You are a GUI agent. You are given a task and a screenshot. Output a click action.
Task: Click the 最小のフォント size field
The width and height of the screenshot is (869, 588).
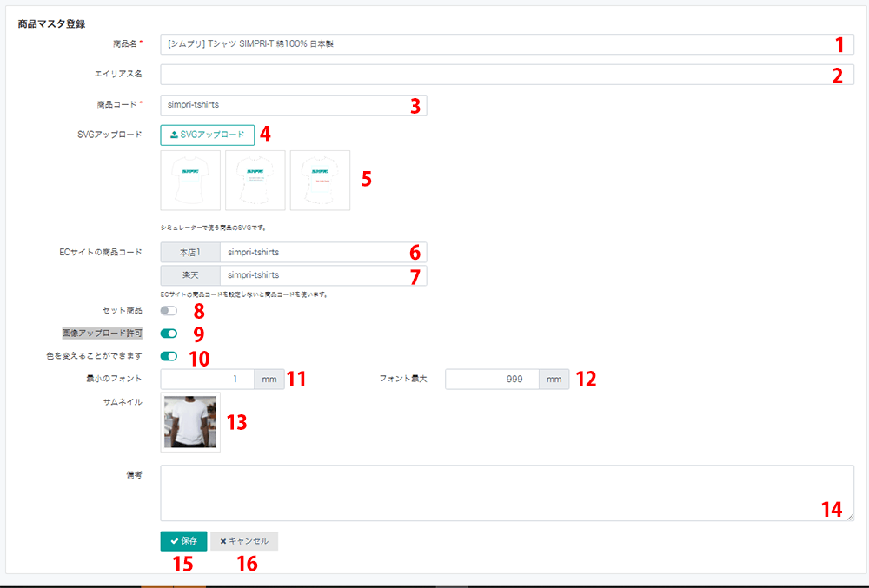click(x=207, y=379)
